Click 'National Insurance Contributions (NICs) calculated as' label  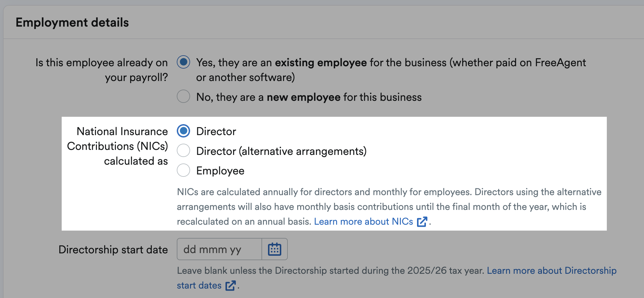(x=117, y=146)
